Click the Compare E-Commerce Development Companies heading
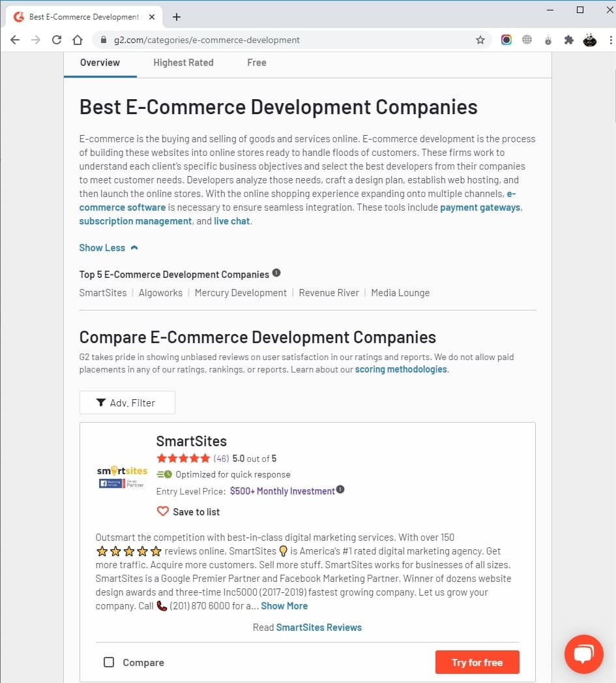Image resolution: width=616 pixels, height=683 pixels. click(257, 337)
